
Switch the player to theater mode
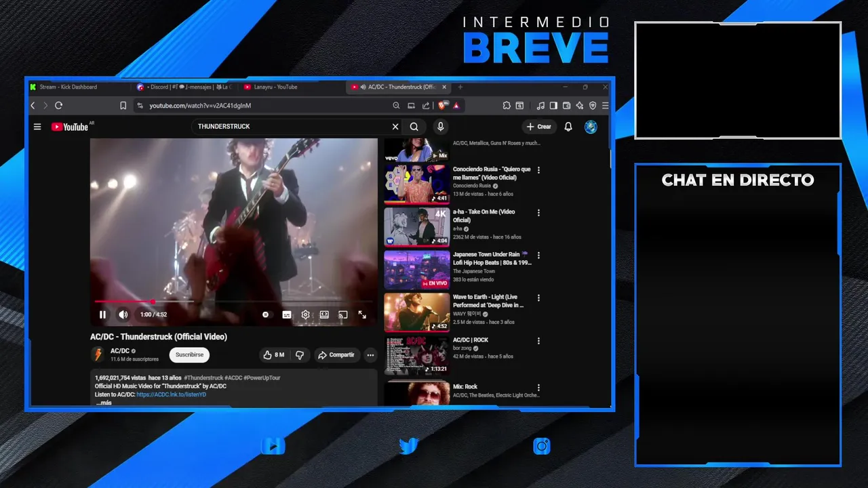(x=324, y=314)
